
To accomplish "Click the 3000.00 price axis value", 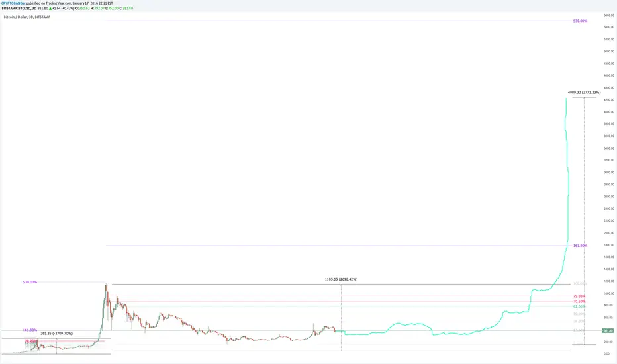I will click(609, 172).
